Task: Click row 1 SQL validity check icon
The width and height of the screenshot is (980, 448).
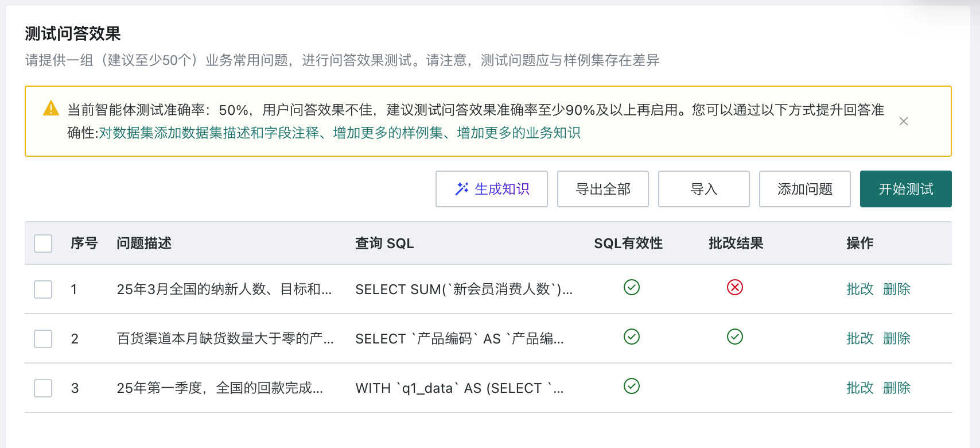Action: coord(632,287)
